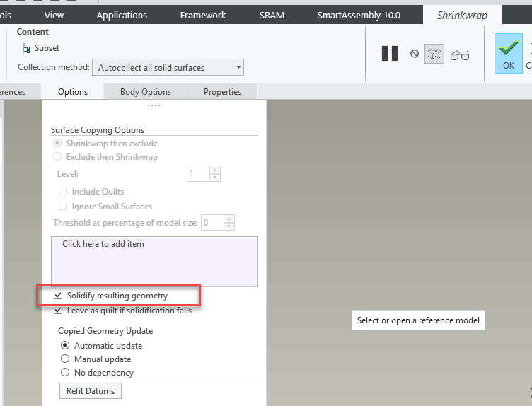
Task: Click the Verify glasses icon
Action: point(460,55)
